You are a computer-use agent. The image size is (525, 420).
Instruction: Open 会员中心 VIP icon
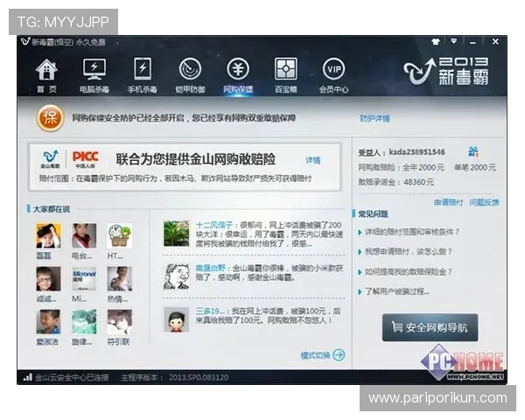coord(334,69)
